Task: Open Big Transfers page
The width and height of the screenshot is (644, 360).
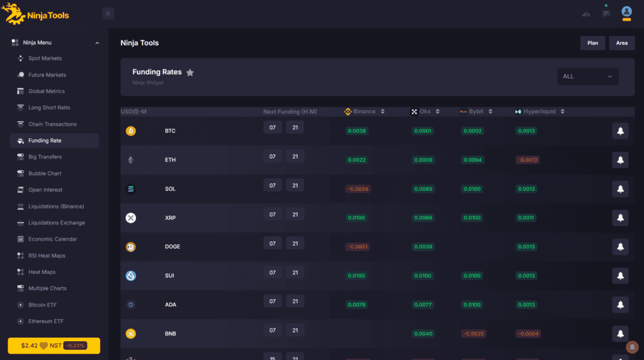Action: click(x=45, y=157)
